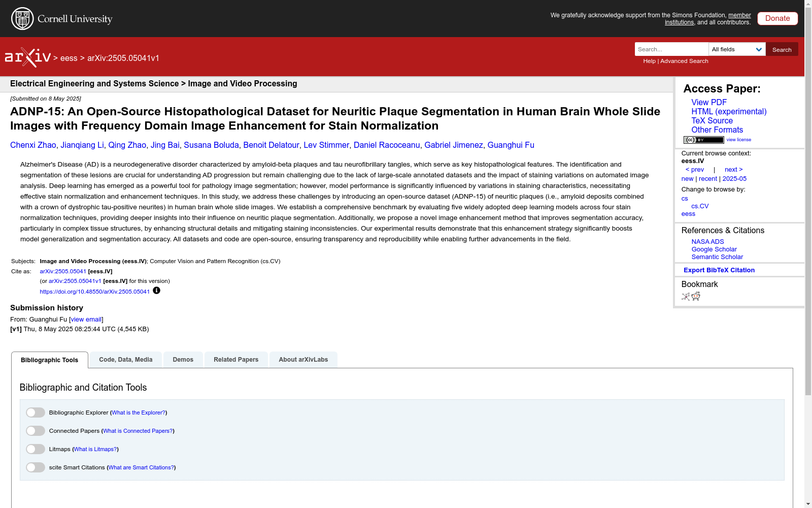812x508 pixels.
Task: Open the About arXivLabs tab
Action: click(x=303, y=360)
